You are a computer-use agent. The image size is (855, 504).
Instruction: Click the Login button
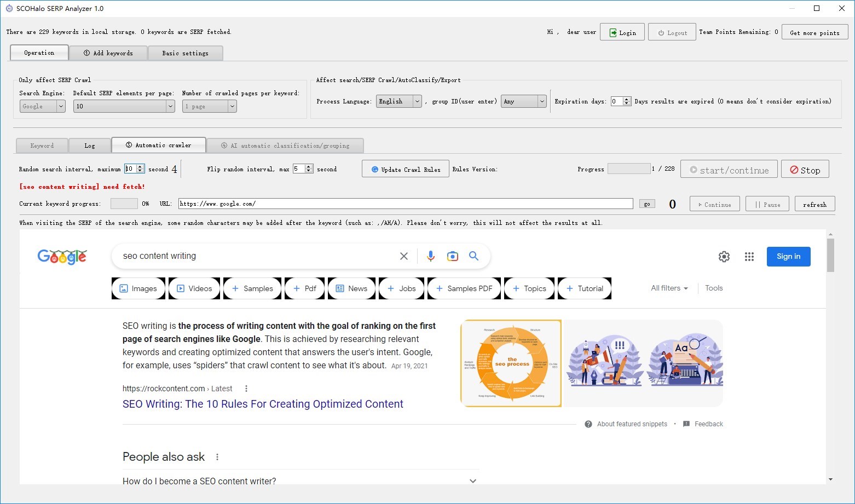point(622,32)
